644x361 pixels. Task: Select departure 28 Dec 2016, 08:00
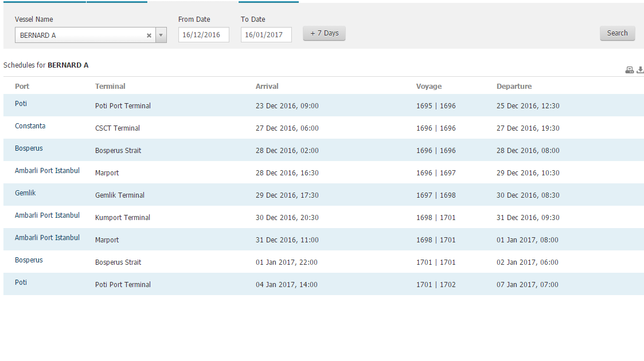528,151
